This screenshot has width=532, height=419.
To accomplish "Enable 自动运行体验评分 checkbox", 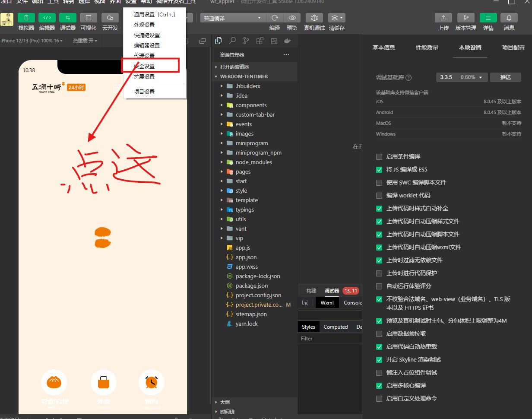I will 379,286.
